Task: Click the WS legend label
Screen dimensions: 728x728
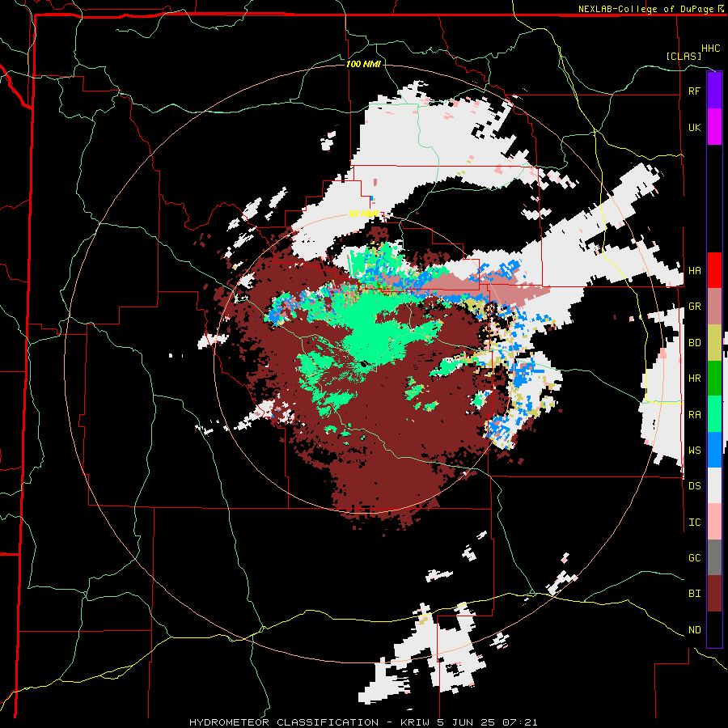Action: click(x=694, y=450)
